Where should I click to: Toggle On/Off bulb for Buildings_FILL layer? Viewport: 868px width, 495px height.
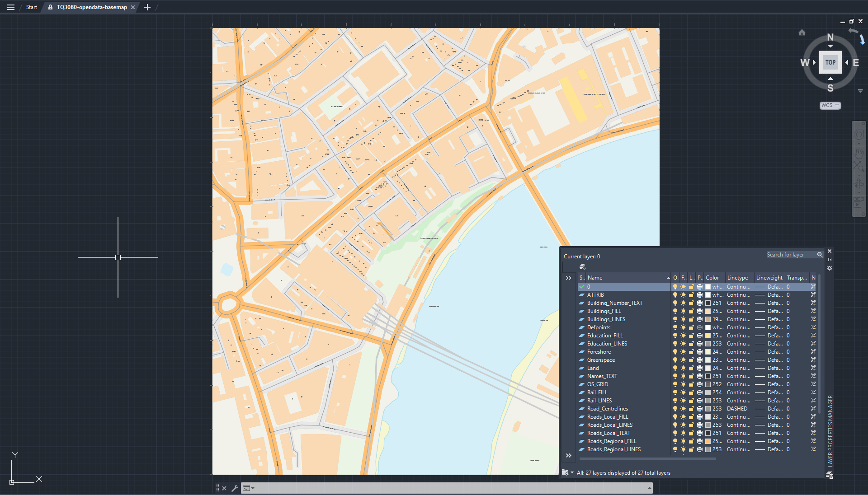point(675,311)
